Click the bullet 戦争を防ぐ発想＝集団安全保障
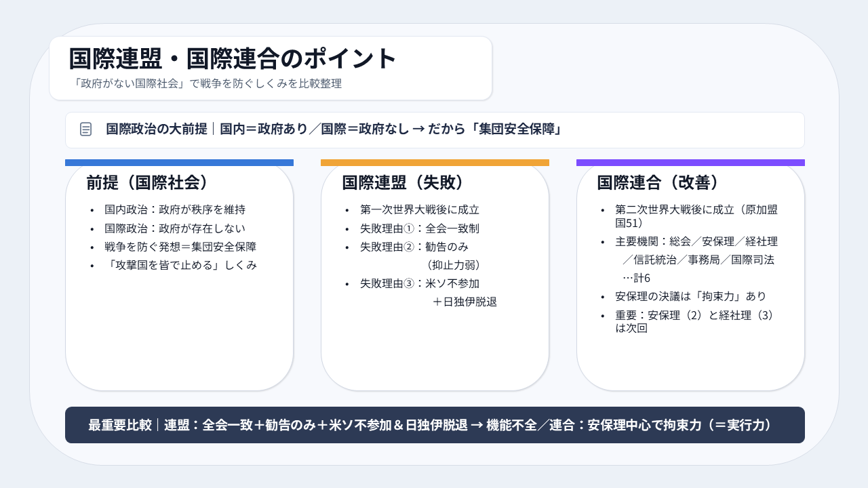The width and height of the screenshot is (868, 488). pyautogui.click(x=180, y=247)
